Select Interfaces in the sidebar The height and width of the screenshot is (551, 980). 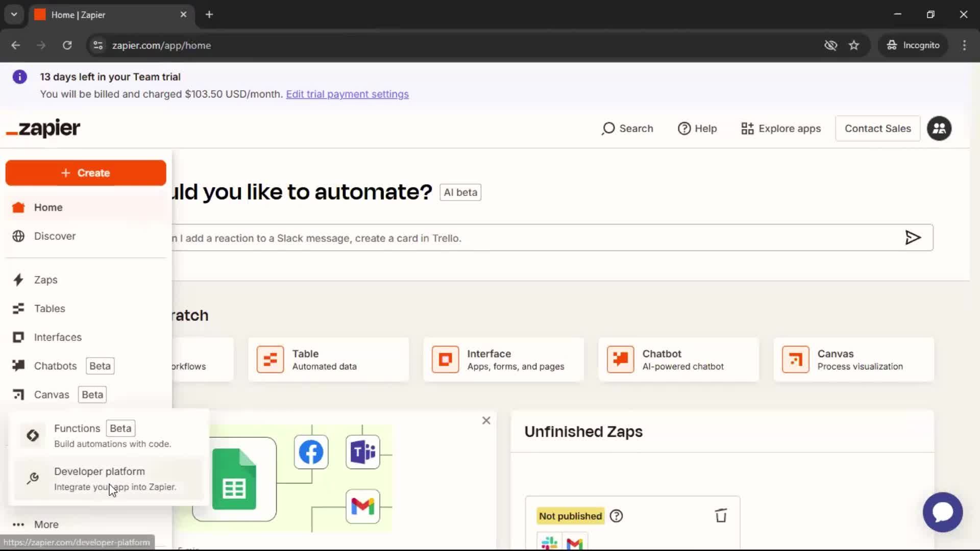[x=86, y=337]
